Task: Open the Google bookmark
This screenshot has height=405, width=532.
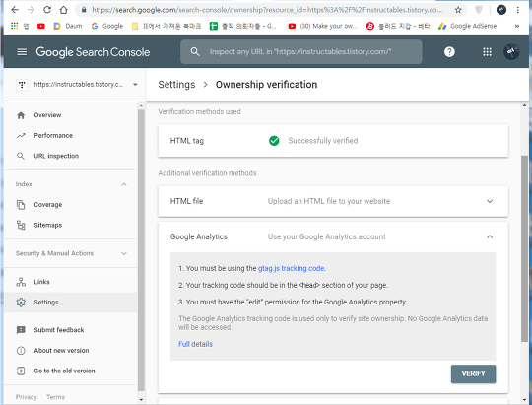Action: coord(106,26)
